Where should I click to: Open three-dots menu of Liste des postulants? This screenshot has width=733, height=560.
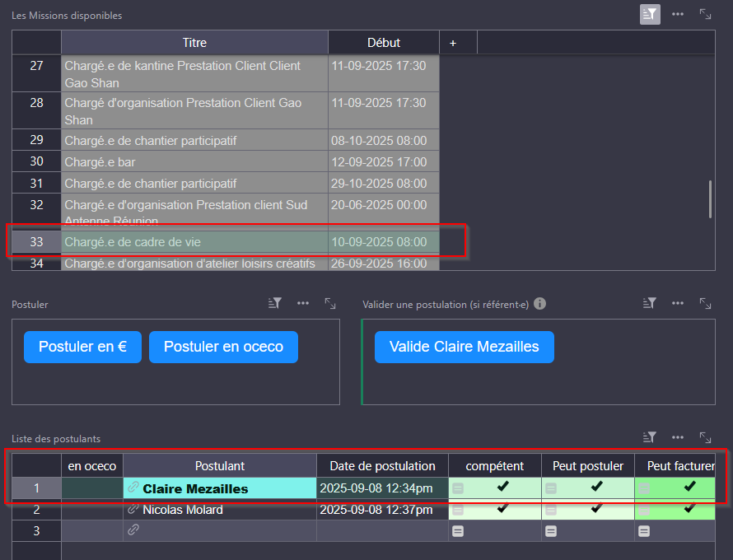pos(678,437)
